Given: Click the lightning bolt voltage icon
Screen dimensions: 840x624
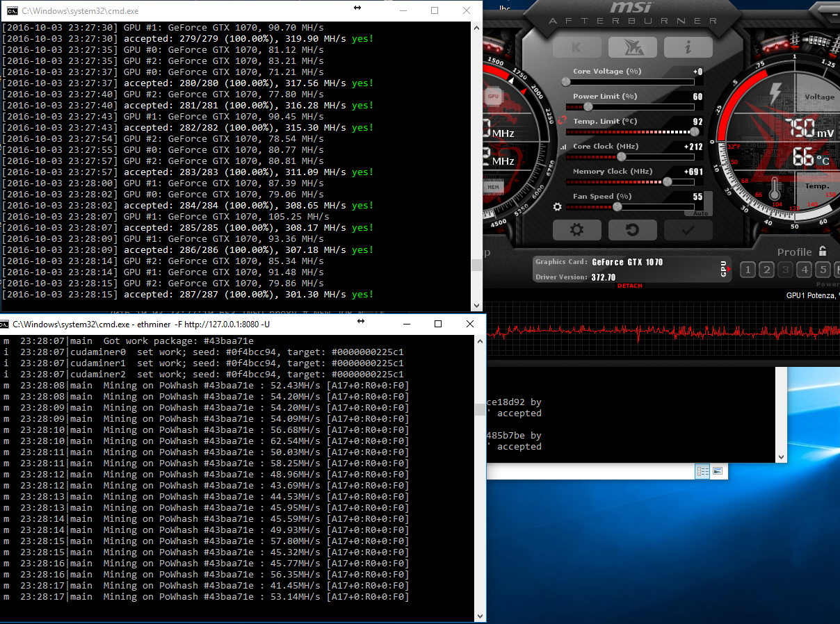Looking at the screenshot, I should click(x=775, y=95).
